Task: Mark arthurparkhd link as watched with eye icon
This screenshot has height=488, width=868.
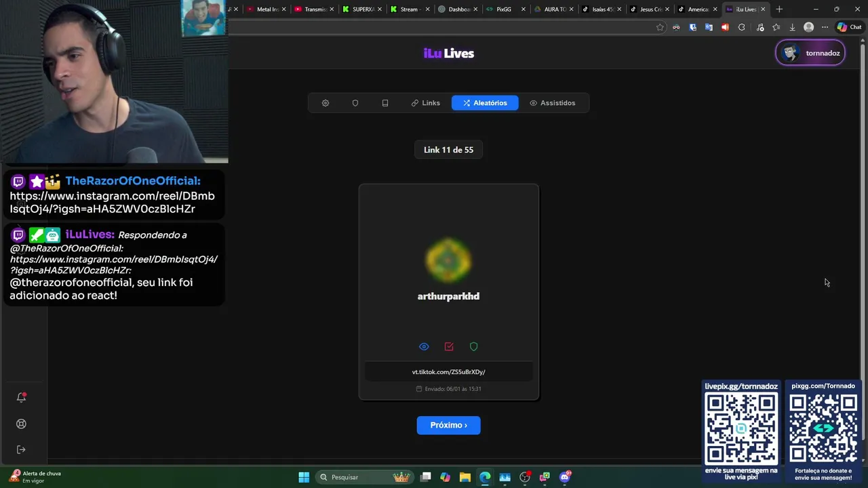Action: [424, 346]
